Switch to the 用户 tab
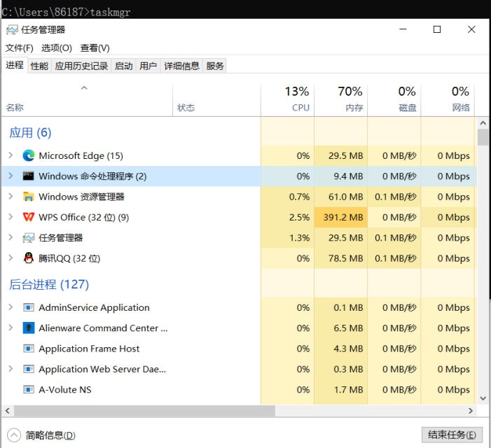This screenshot has width=491, height=448. [x=148, y=66]
